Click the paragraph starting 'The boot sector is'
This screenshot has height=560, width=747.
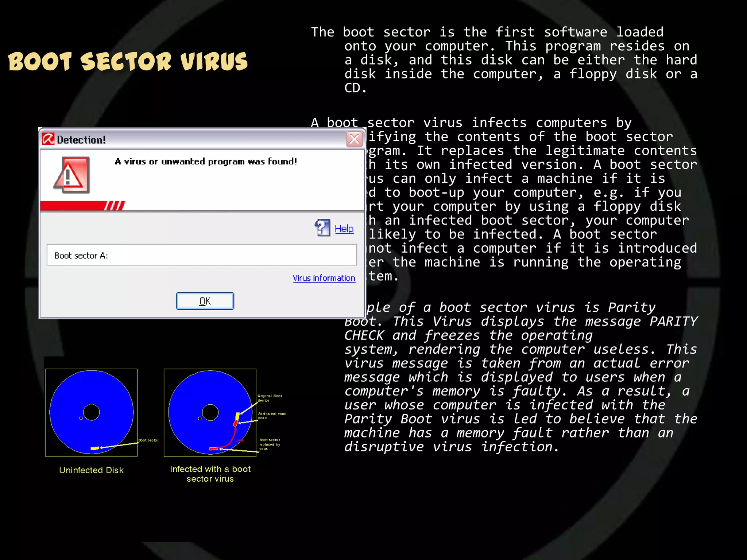coord(504,60)
